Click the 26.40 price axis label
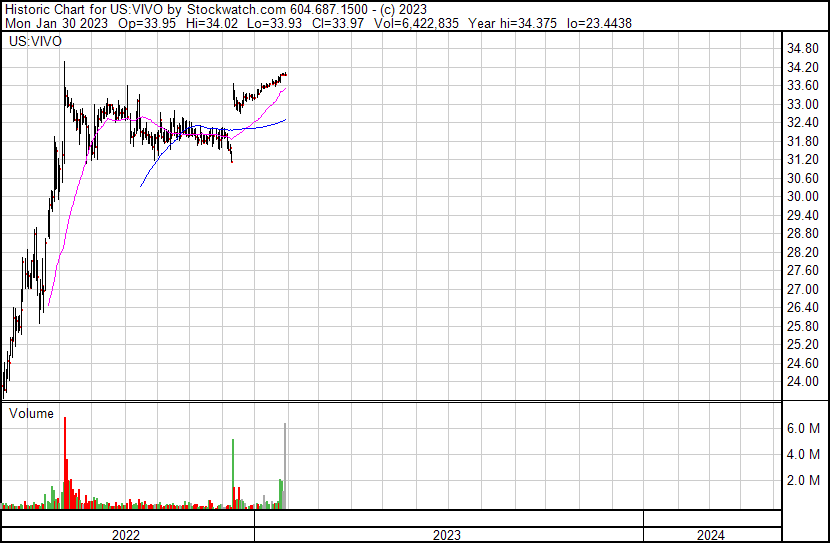Screen dimensions: 830x543 803,307
